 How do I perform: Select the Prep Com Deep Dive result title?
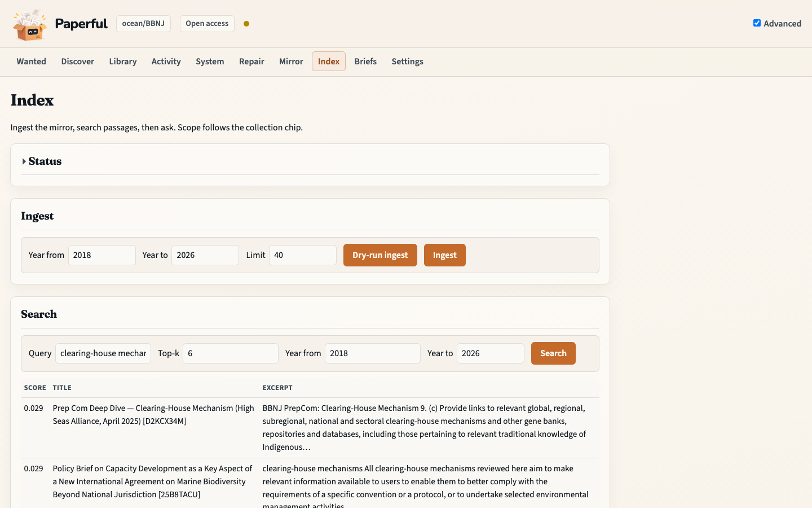(x=153, y=414)
